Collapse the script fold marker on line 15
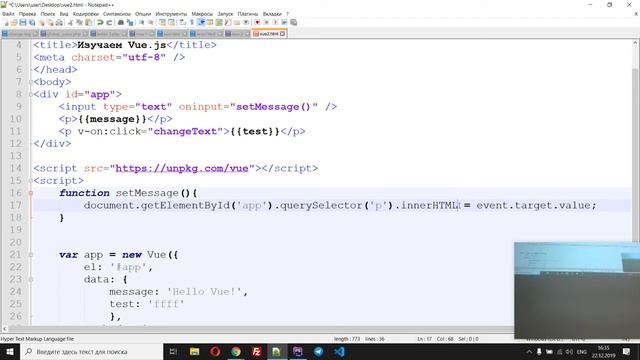Screen dimensions: 640x360 pyautogui.click(x=31, y=180)
